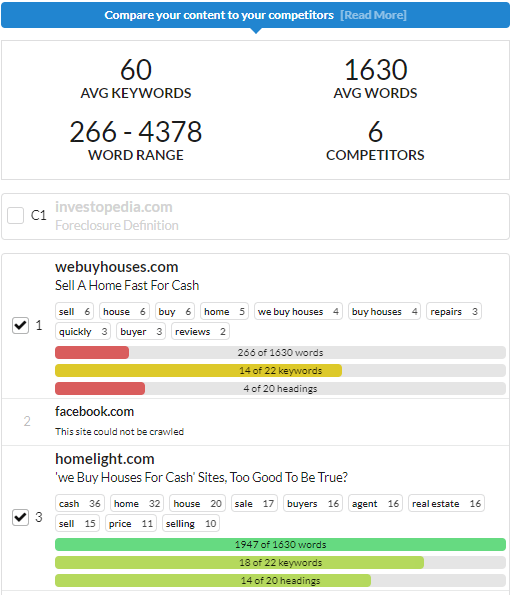Click the '4 of 20 headings' progress bar
514x595 pixels.
coord(280,389)
